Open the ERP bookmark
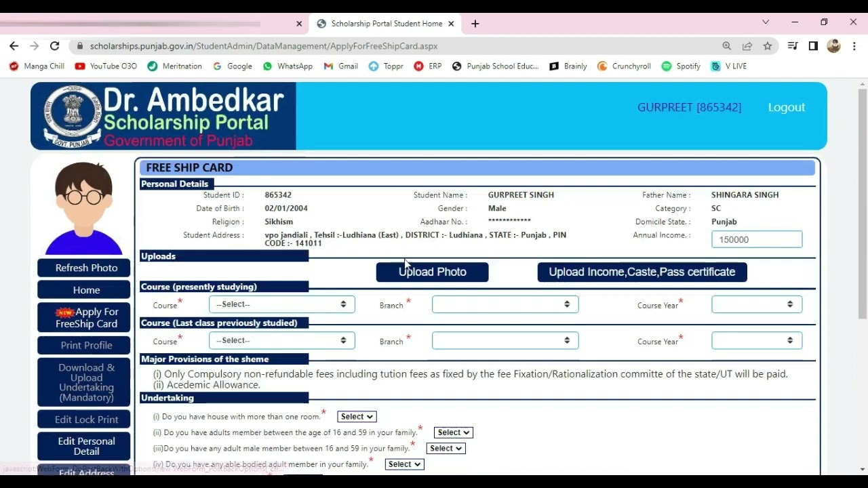This screenshot has height=488, width=868. point(428,66)
